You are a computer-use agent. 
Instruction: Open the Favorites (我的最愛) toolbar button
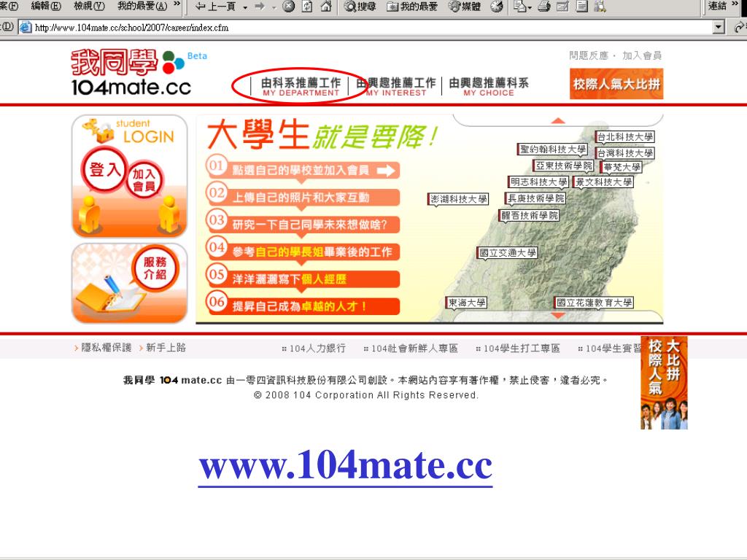413,6
